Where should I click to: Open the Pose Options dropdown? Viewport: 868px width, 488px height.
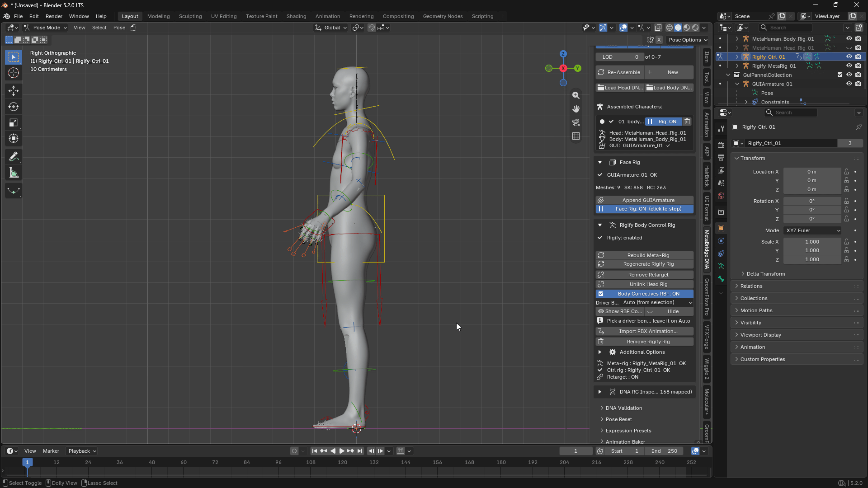(x=688, y=40)
